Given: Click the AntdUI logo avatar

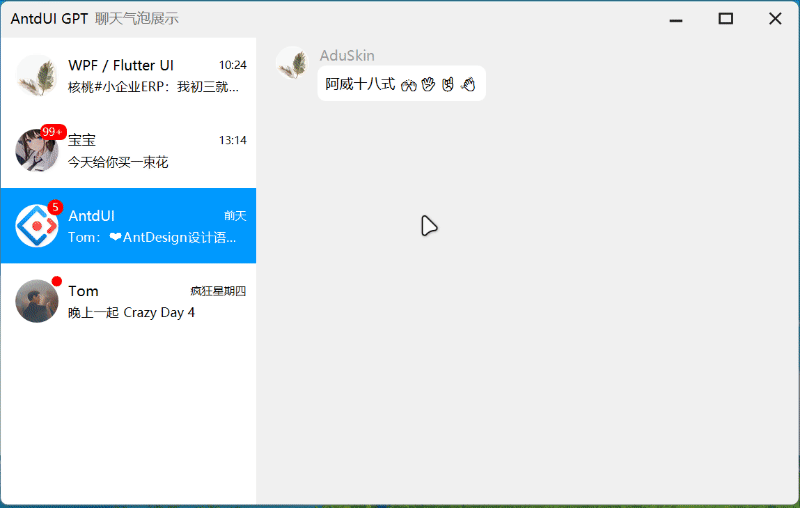Looking at the screenshot, I should pos(37,226).
